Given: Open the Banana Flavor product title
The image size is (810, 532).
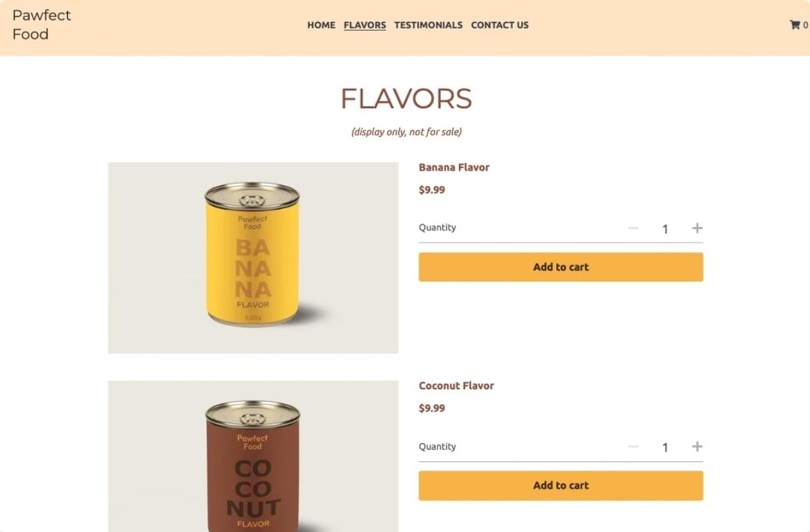Looking at the screenshot, I should coord(454,167).
